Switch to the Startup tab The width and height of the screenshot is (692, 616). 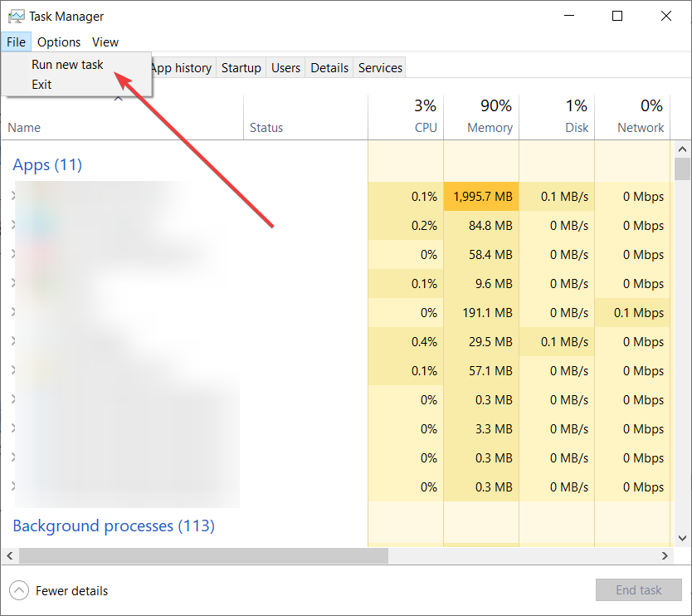241,67
